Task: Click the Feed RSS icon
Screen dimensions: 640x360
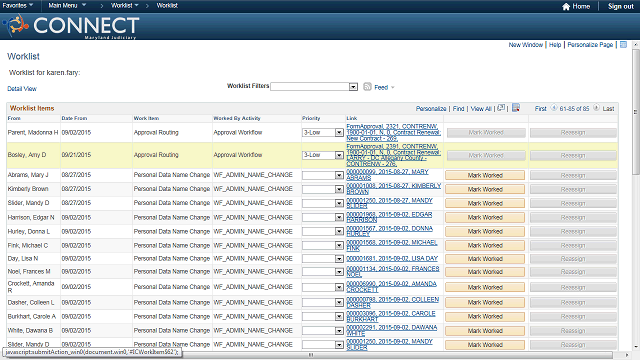Action: click(367, 87)
